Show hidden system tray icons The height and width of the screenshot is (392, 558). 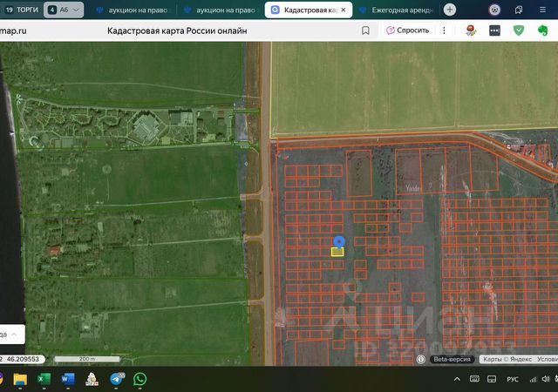pos(457,379)
